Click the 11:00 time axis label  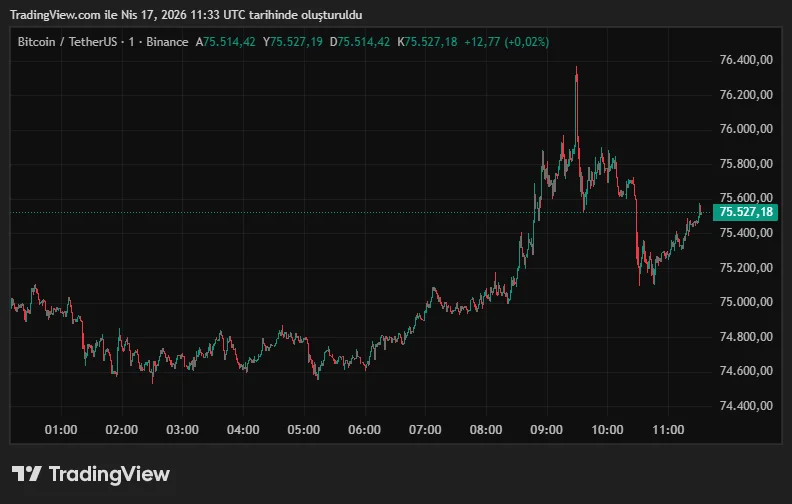668,430
